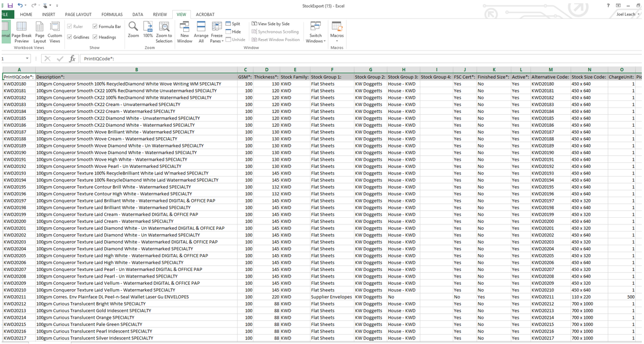The width and height of the screenshot is (644, 344).
Task: Open the ACROBAT tab
Action: click(x=205, y=14)
